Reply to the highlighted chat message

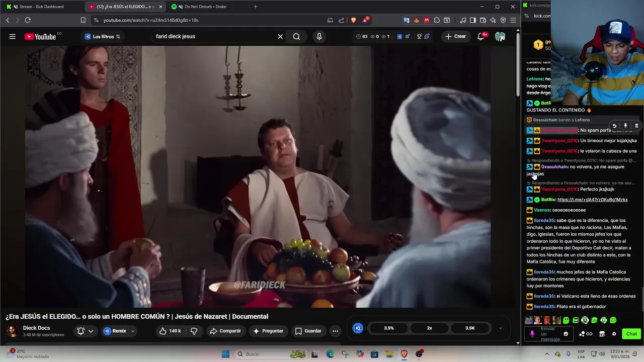click(614, 126)
